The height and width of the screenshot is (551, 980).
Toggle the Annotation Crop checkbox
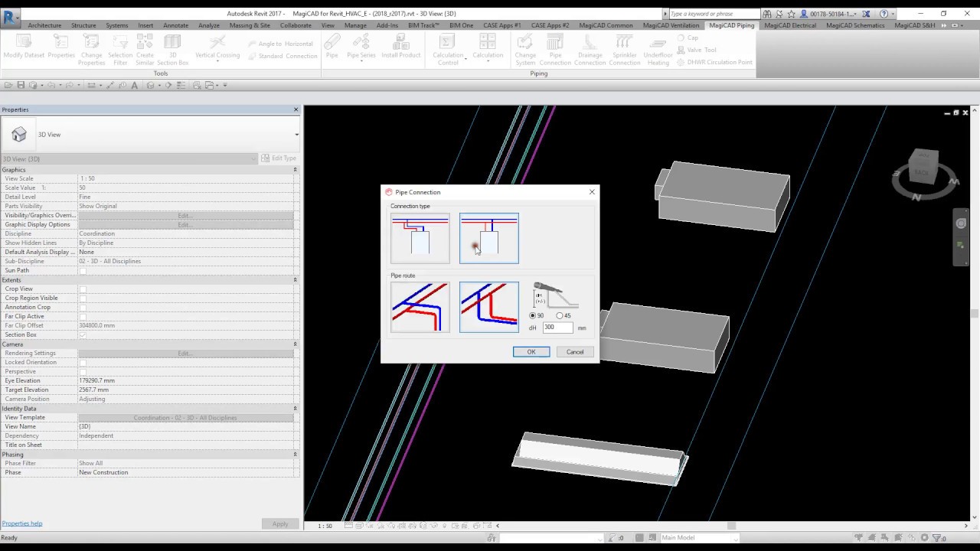point(83,308)
